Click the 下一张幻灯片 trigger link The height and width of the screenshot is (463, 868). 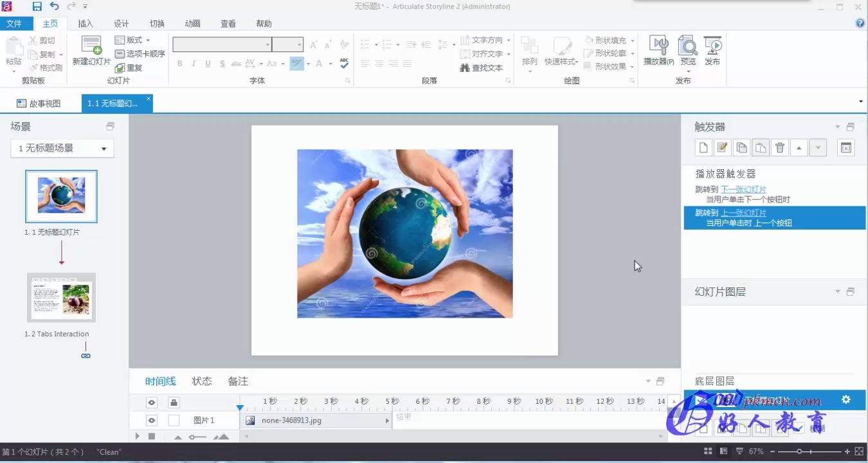coord(743,189)
